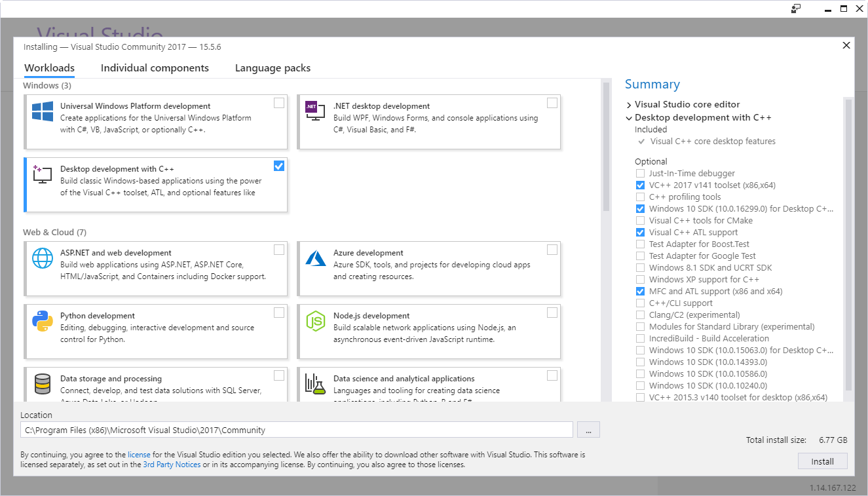Screen dimensions: 868x496
Task: Enable Clang/C2 (experimental) option
Action: click(x=640, y=315)
